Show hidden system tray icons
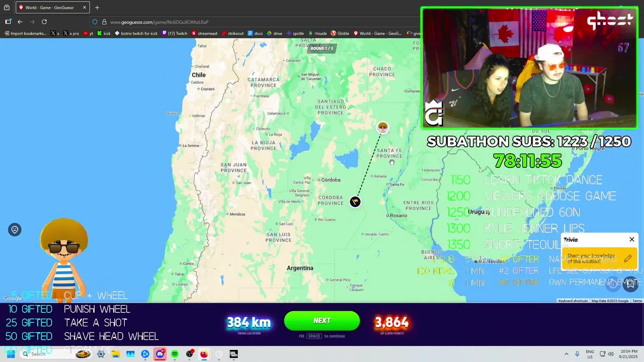Viewport: 644px width, 362px height. click(566, 354)
